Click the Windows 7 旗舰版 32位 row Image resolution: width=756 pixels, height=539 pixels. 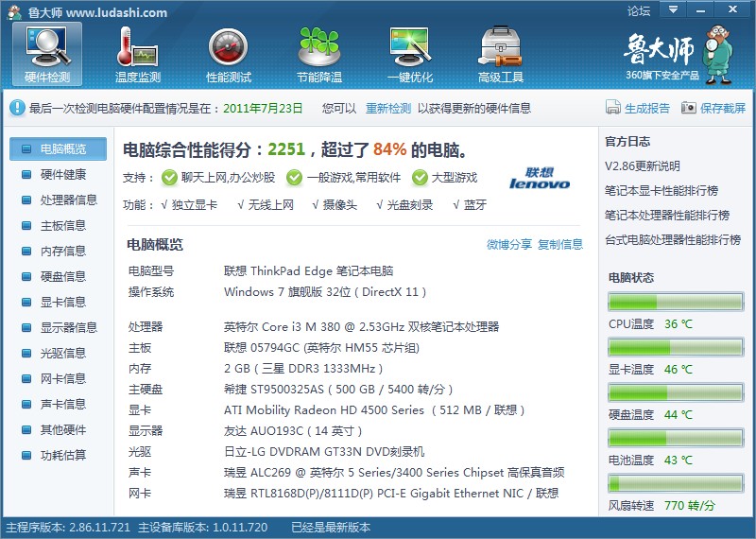pos(325,292)
